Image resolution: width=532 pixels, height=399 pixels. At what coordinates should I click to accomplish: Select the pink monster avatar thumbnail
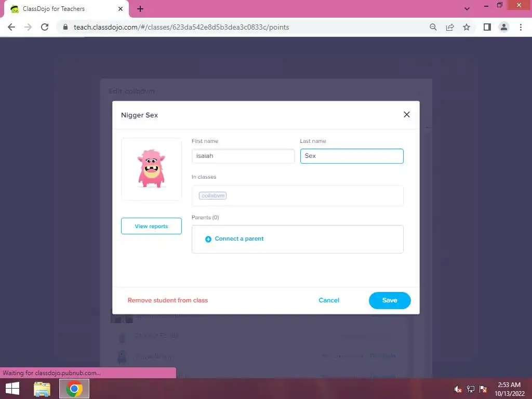(151, 169)
